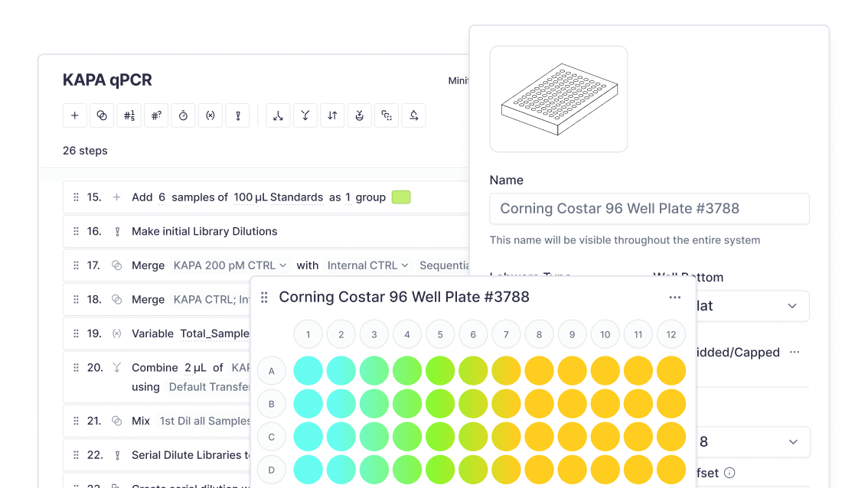The image size is (868, 488).
Task: Click the merge icon in step 17
Action: coord(117,265)
